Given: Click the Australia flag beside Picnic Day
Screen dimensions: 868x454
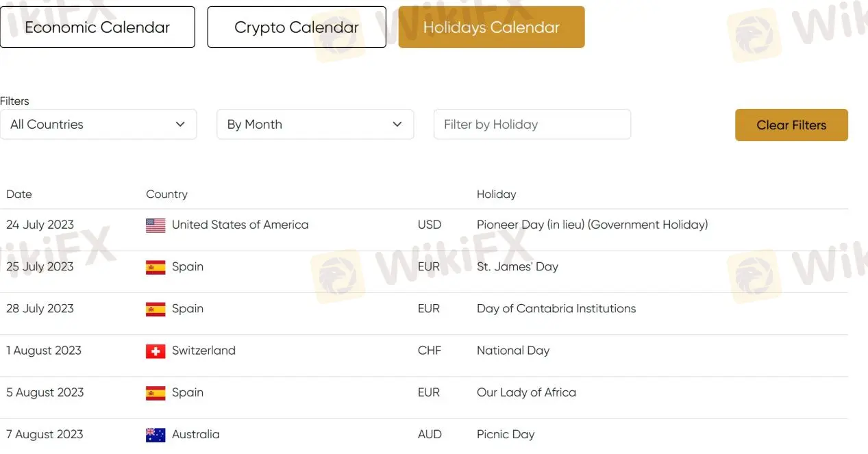Looking at the screenshot, I should (x=156, y=434).
